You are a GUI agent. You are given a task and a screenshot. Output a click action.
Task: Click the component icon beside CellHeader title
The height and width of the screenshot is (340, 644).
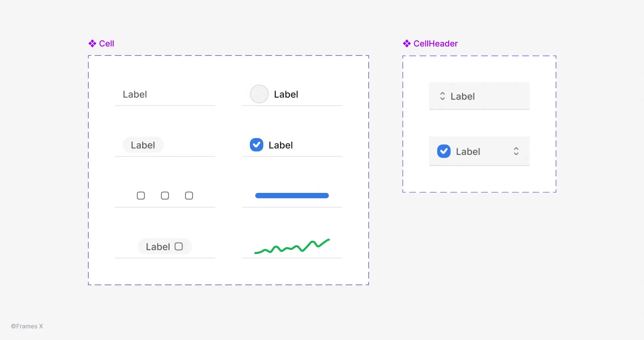pyautogui.click(x=406, y=43)
